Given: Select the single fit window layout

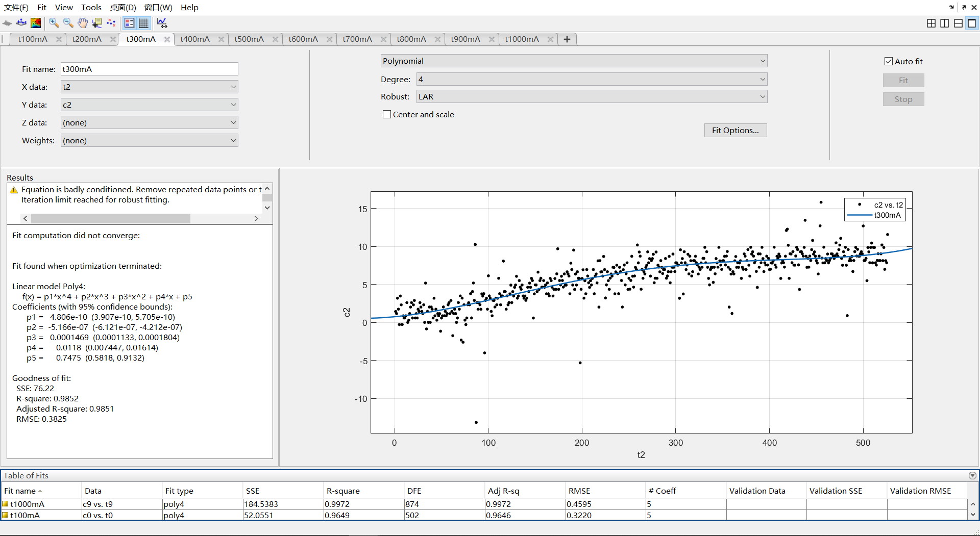Looking at the screenshot, I should [972, 23].
